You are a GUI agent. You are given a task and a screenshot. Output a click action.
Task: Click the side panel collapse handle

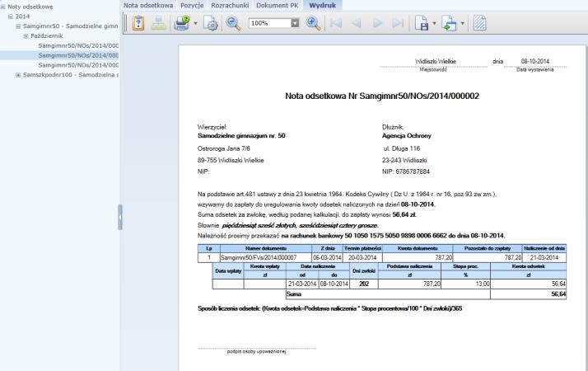point(120,217)
